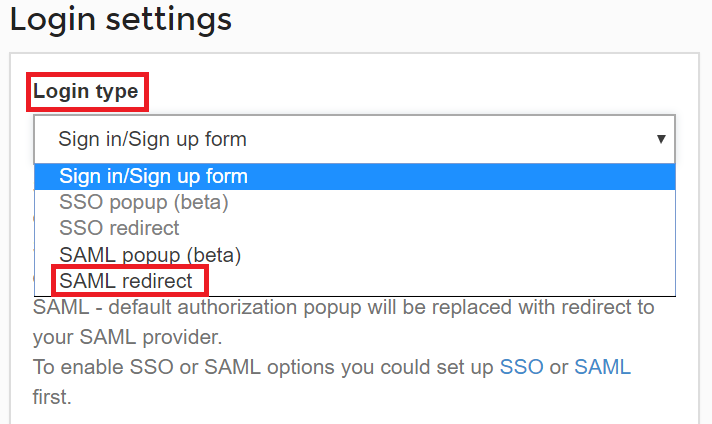The height and width of the screenshot is (424, 712).
Task: Open the blue SSO setup link
Action: coord(521,367)
